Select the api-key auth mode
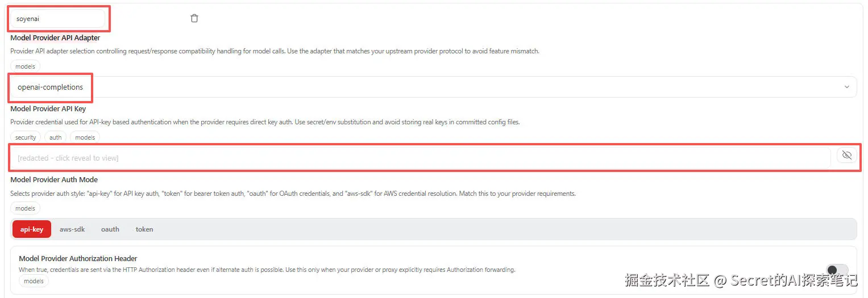The width and height of the screenshot is (868, 298). point(32,229)
